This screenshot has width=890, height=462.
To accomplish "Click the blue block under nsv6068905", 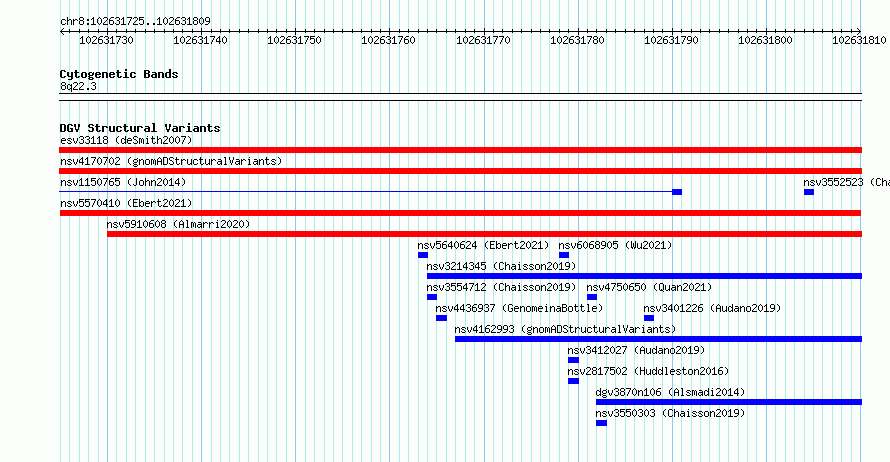I will (564, 255).
